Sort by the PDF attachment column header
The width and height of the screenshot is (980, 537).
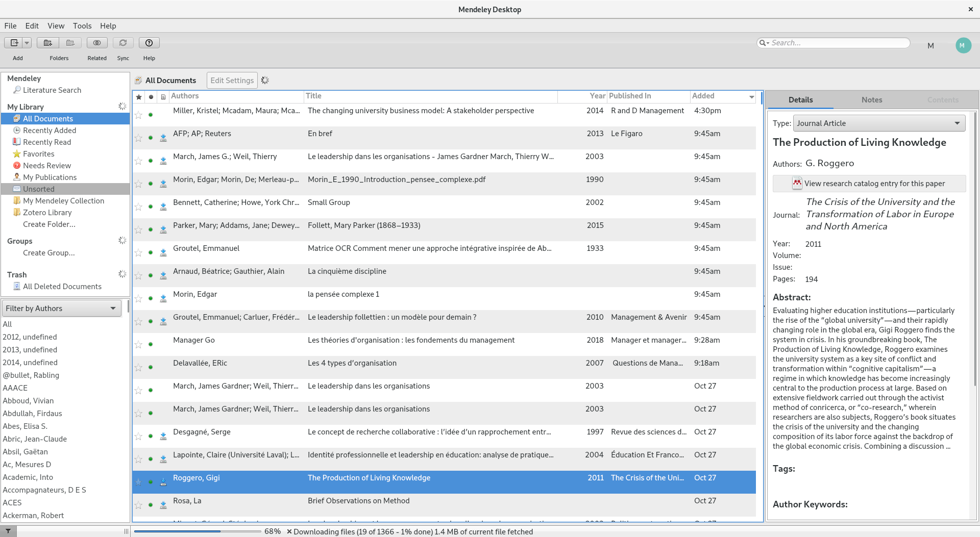tap(163, 97)
